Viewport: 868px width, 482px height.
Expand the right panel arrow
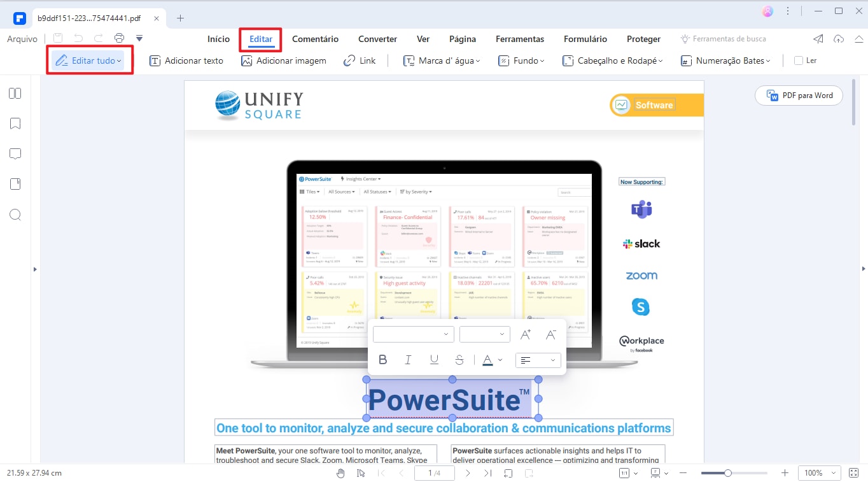click(x=864, y=269)
